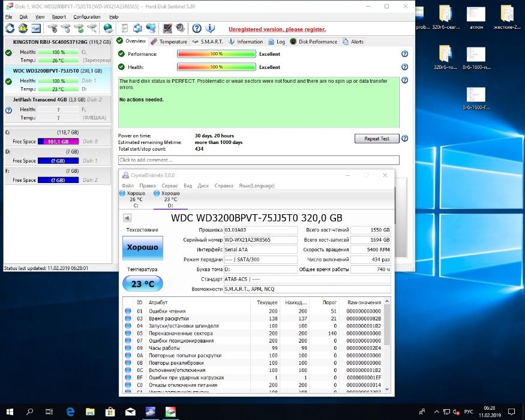Click the help icon next to Repeat Test
This screenshot has height=420, width=525.
(x=404, y=139)
